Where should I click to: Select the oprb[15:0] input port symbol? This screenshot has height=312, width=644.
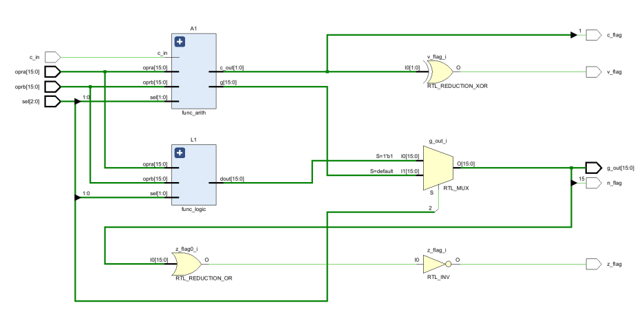click(x=52, y=87)
